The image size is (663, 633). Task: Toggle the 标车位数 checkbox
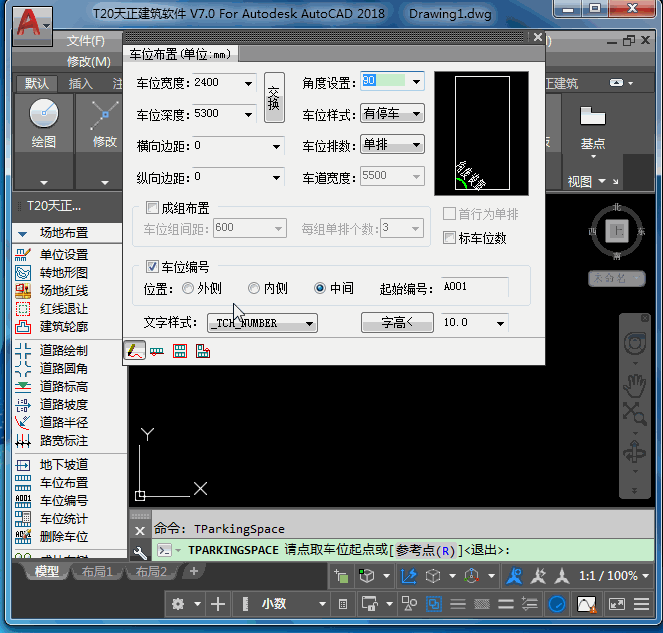[449, 238]
